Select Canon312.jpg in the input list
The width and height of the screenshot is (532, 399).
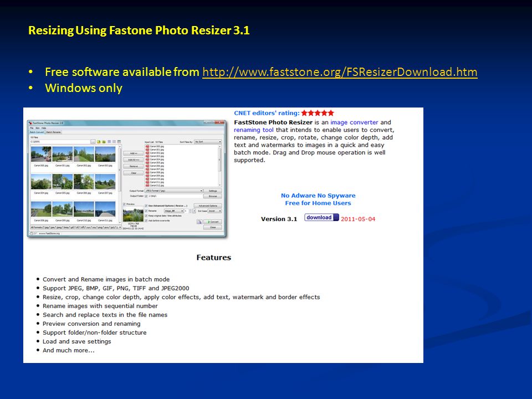155,185
